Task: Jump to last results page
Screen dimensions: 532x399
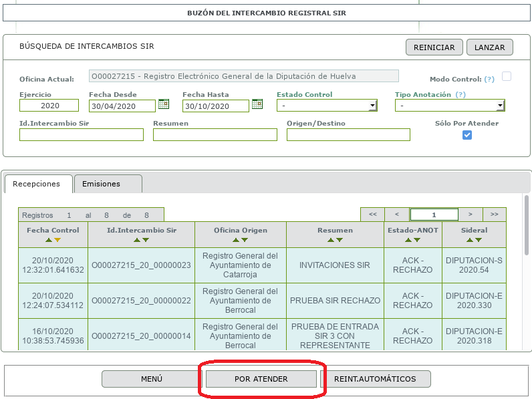Action: coord(495,215)
